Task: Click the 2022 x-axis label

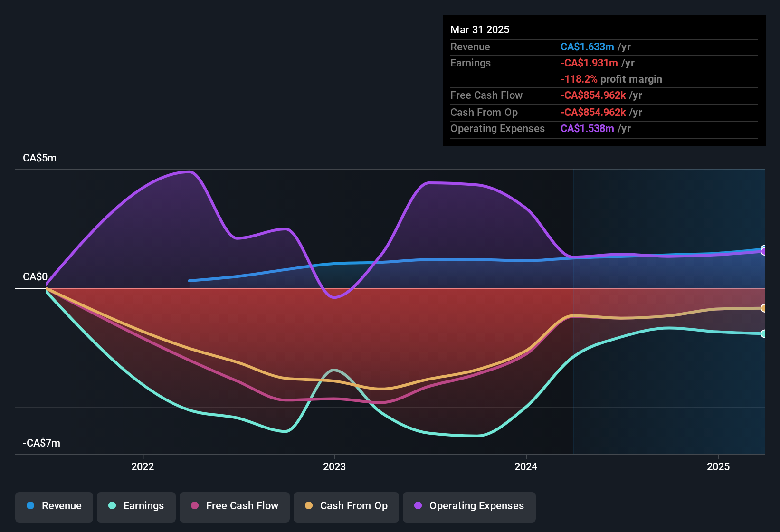Action: point(143,466)
